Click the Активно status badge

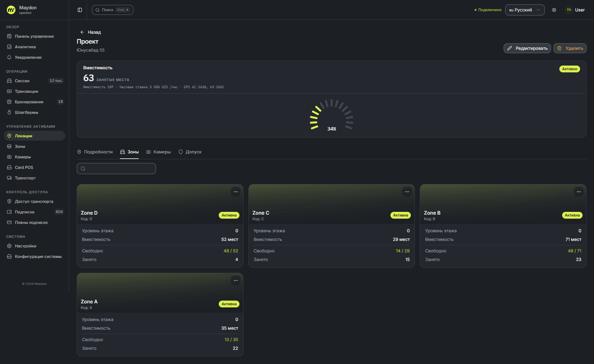click(570, 69)
